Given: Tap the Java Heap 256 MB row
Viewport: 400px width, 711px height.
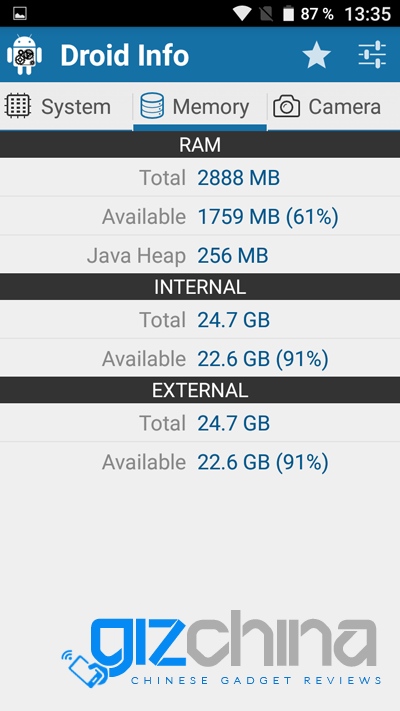Looking at the screenshot, I should pyautogui.click(x=200, y=255).
